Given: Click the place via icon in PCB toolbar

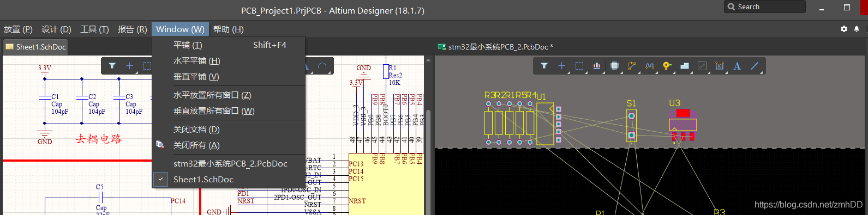Looking at the screenshot, I should [x=667, y=66].
